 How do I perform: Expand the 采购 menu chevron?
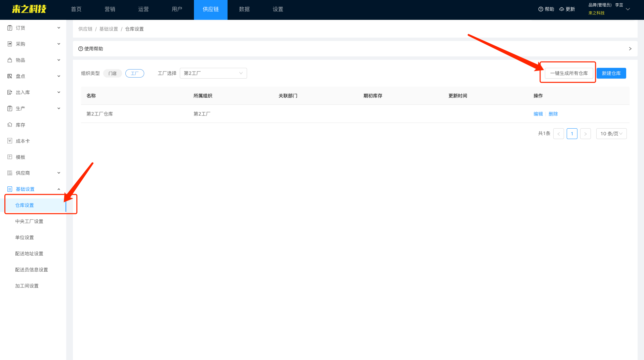coord(59,44)
